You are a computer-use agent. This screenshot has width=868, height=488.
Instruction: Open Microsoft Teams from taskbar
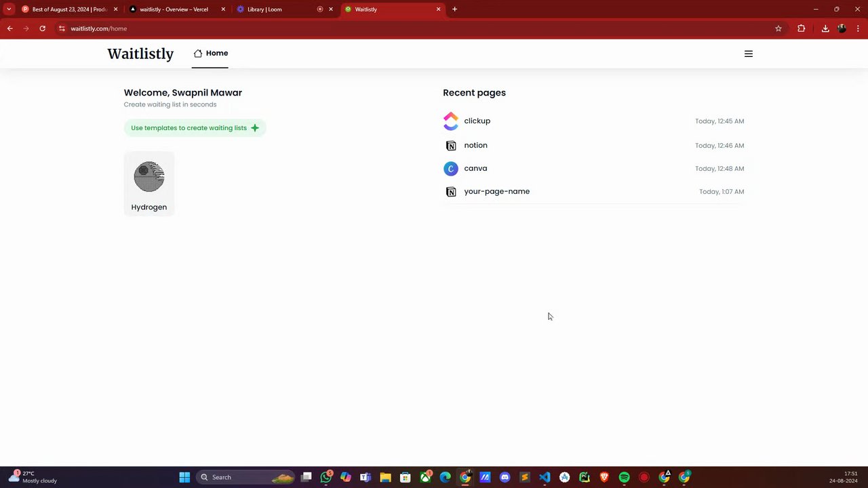(366, 477)
